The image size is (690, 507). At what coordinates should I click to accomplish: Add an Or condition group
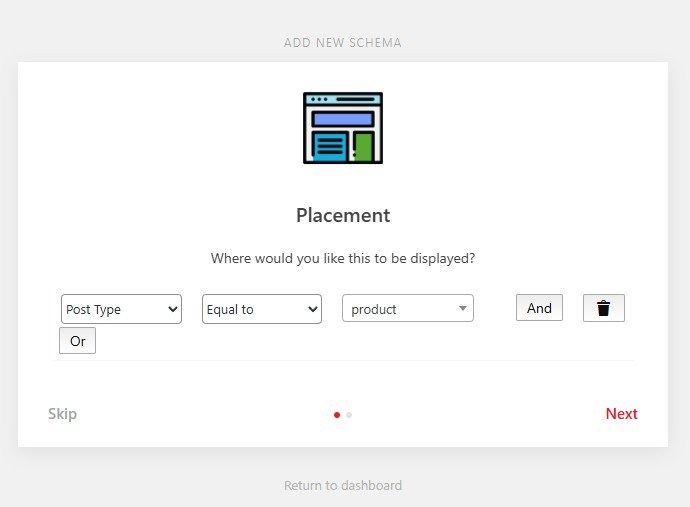[x=77, y=341]
